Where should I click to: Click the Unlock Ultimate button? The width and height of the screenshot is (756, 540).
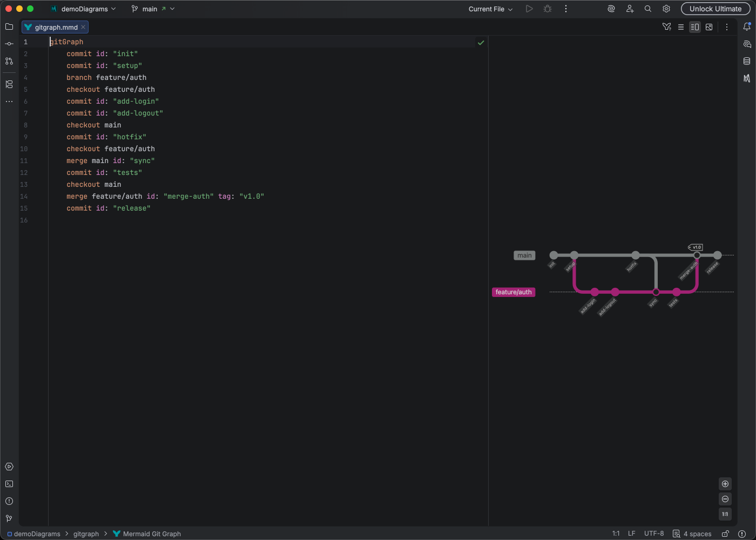coord(715,9)
